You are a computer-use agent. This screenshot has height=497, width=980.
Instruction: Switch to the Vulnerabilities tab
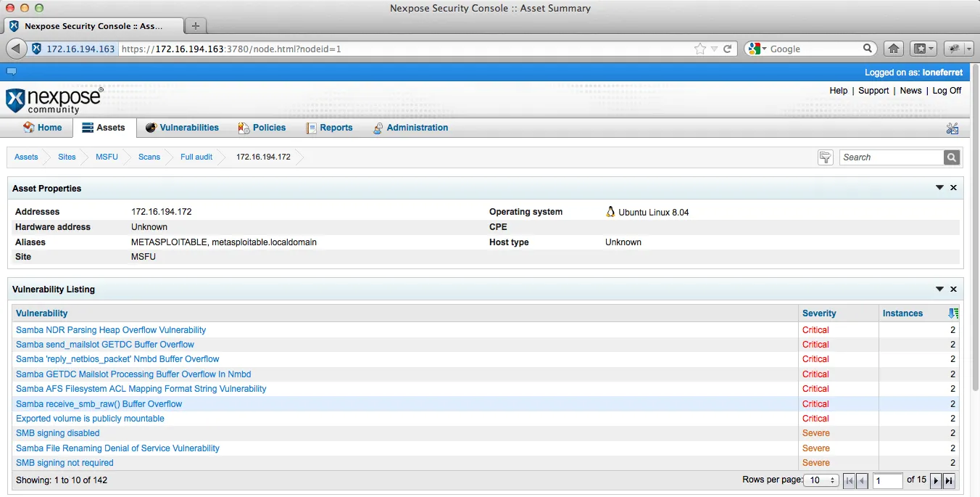click(189, 127)
